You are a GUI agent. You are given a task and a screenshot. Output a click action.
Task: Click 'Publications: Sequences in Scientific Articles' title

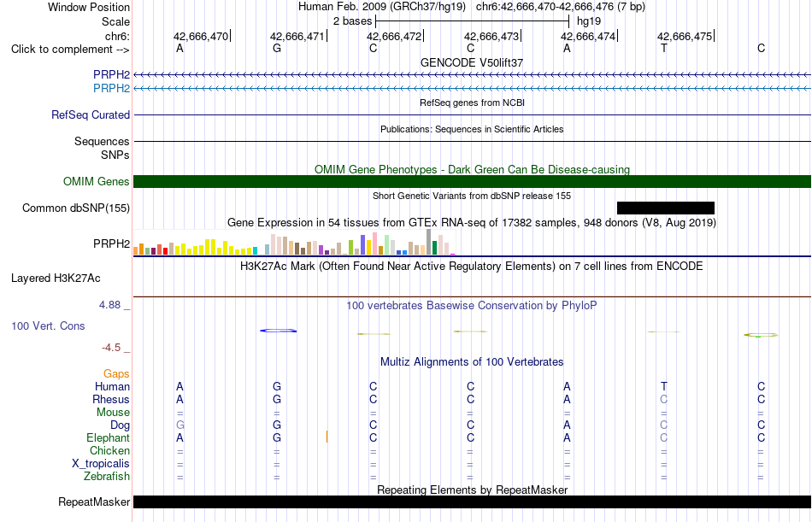pyautogui.click(x=472, y=129)
